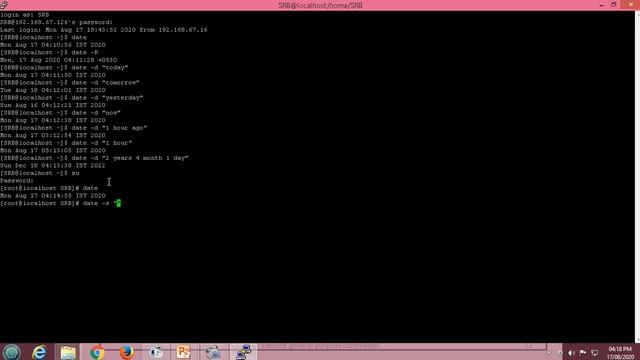This screenshot has width=640, height=360.
Task: Open the volume speaker tray icon
Action: 571,353
